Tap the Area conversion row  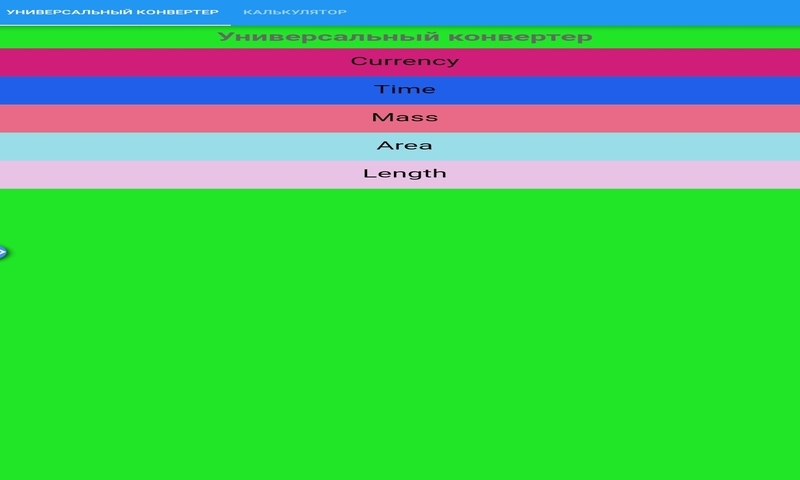coord(400,146)
